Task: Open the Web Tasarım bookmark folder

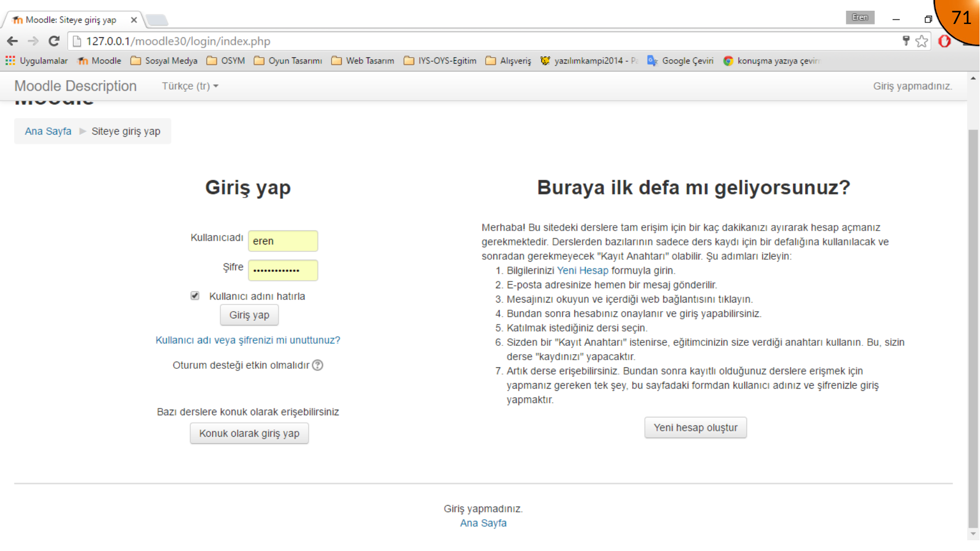Action: pos(363,61)
